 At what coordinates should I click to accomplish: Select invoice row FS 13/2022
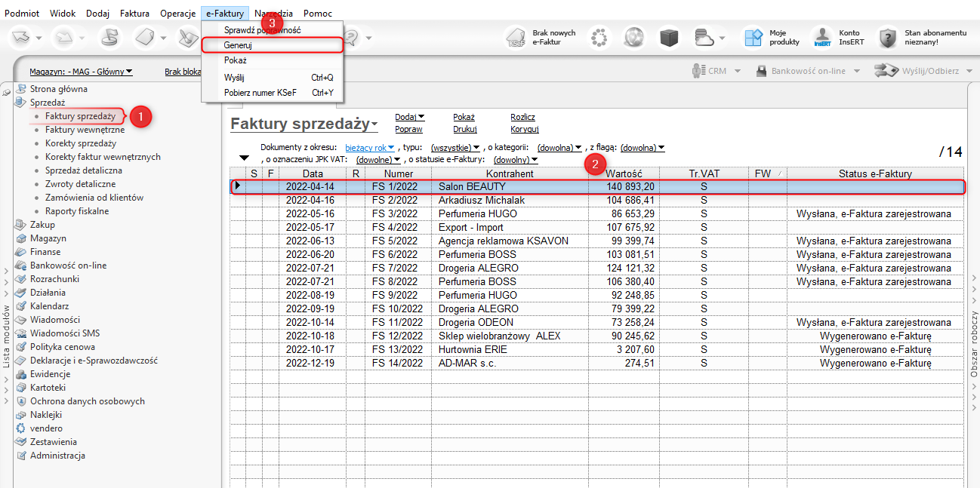(596, 350)
